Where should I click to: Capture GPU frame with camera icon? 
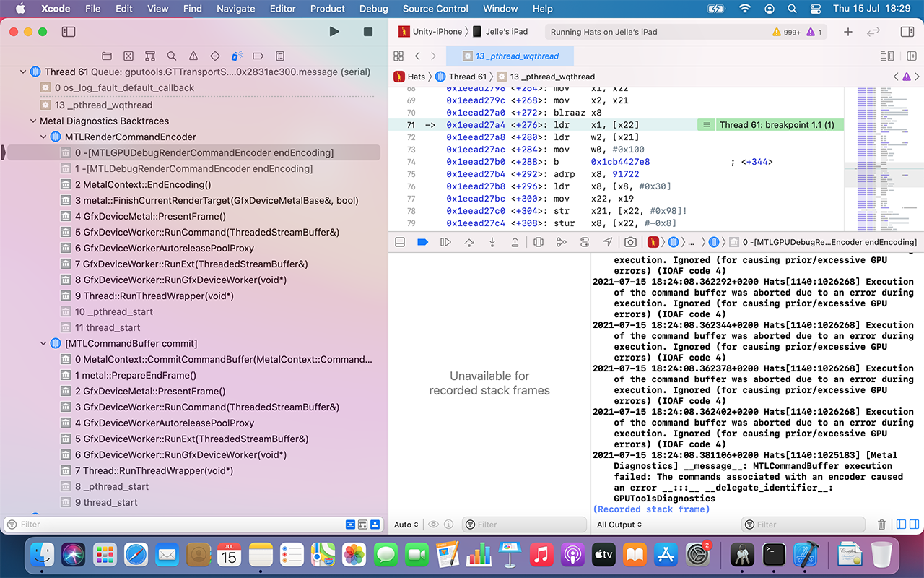click(x=630, y=242)
